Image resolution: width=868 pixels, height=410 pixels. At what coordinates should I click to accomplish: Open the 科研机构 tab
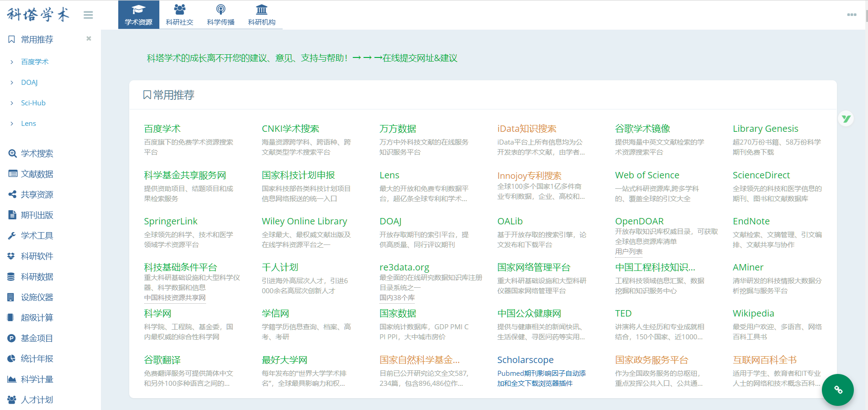[x=262, y=15]
